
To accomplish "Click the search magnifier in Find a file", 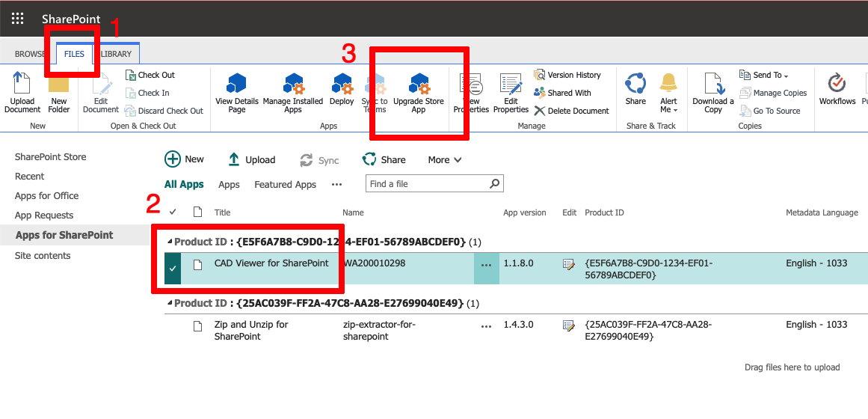I will (494, 183).
